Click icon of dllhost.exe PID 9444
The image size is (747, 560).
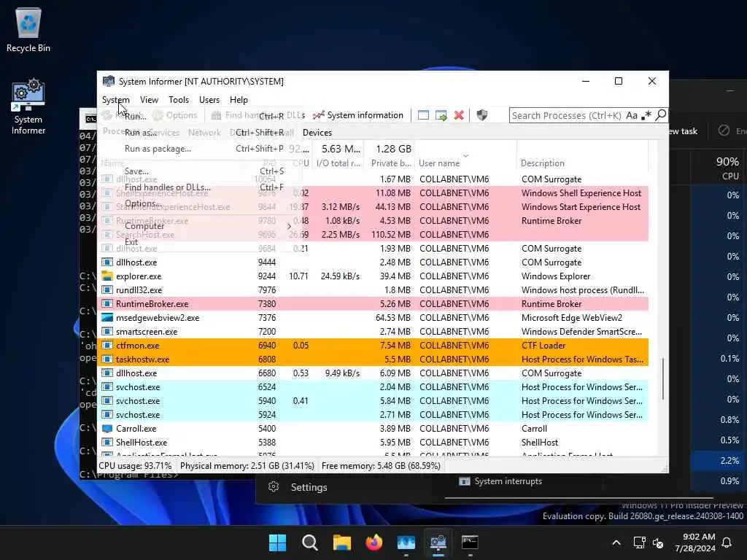(107, 262)
